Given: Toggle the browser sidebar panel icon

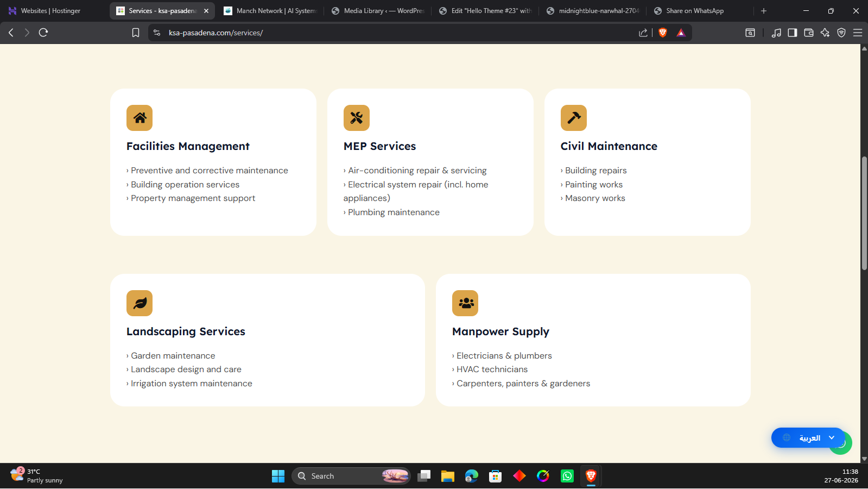Looking at the screenshot, I should point(793,33).
